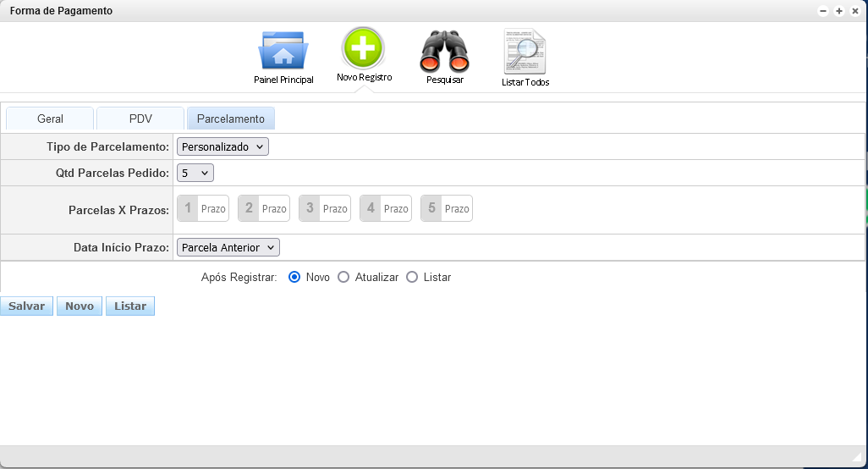Open the Data Início Prazo dropdown

(x=228, y=247)
